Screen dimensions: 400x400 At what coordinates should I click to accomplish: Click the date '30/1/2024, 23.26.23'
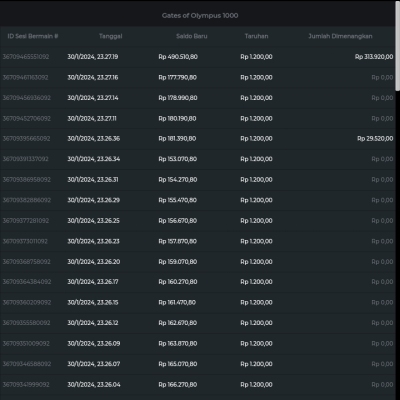(93, 241)
